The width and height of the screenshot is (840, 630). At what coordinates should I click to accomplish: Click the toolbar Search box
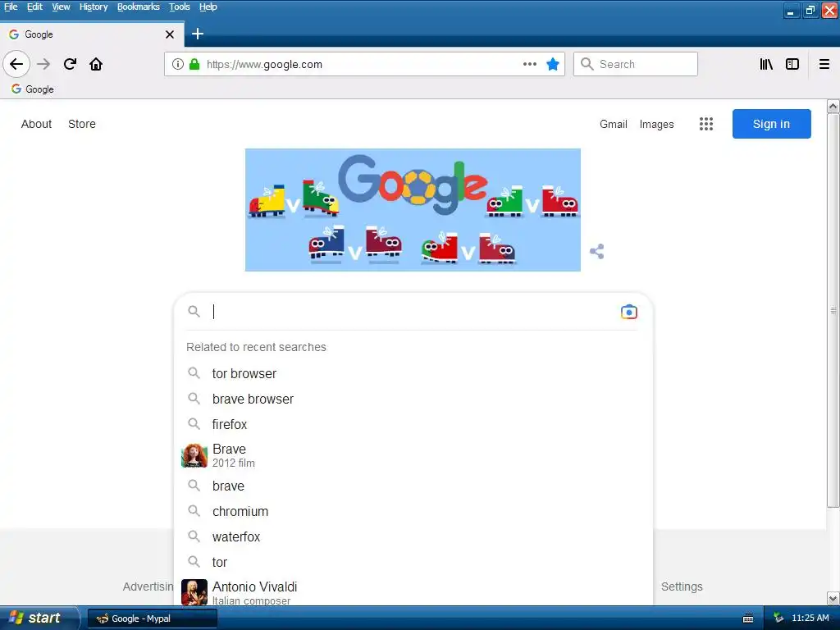tap(636, 64)
